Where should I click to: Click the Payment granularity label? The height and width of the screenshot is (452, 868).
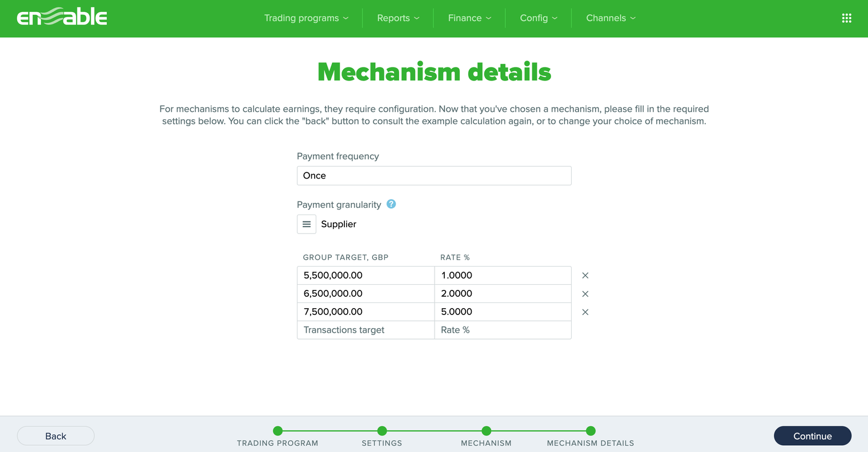339,205
